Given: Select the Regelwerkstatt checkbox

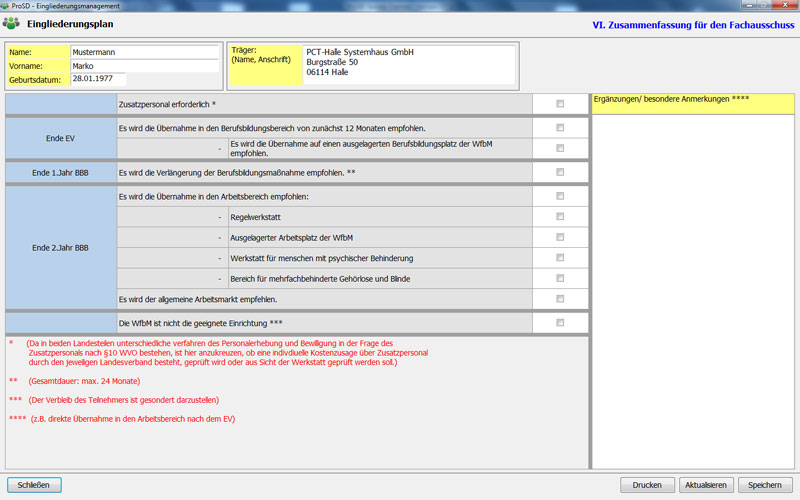Looking at the screenshot, I should click(560, 216).
